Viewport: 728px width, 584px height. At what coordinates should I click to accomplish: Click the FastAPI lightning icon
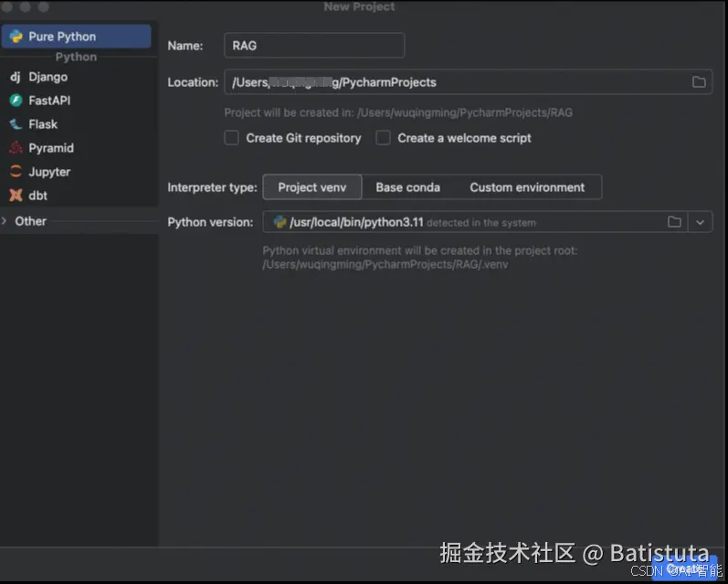pyautogui.click(x=16, y=101)
